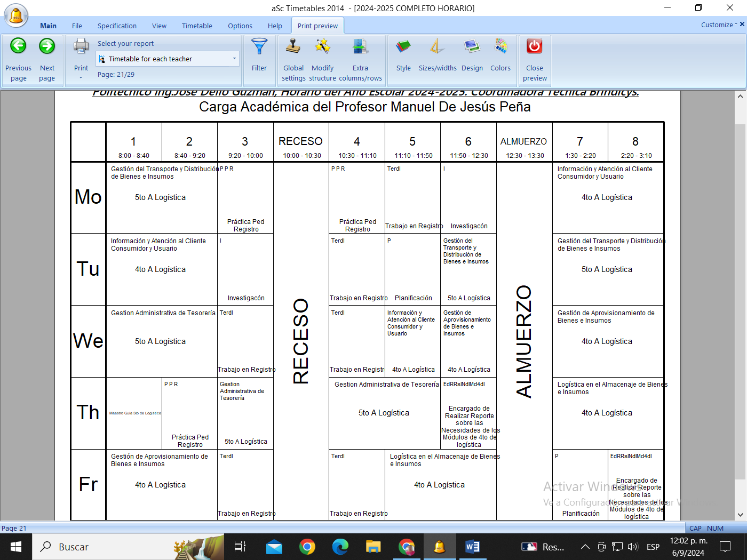The image size is (747, 560).
Task: Open the Help tab
Action: pyautogui.click(x=275, y=26)
